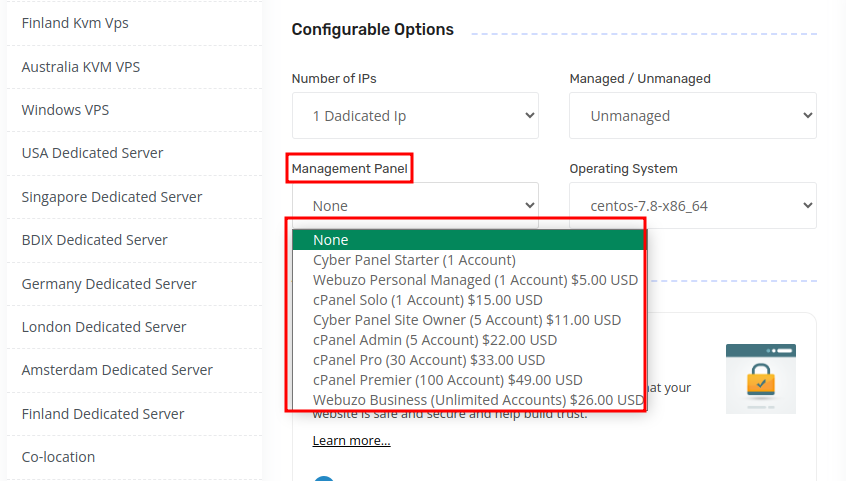The height and width of the screenshot is (481, 846).
Task: Select Webuzo Business (Unlimited Accounts) option
Action: pos(478,400)
